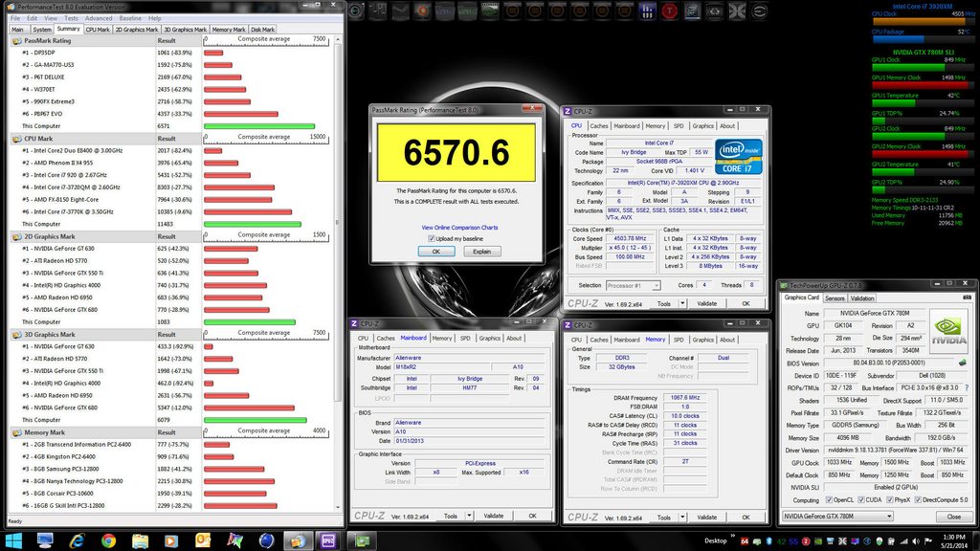Click Close button in GPU-Z
The image size is (980, 551).
tap(953, 517)
